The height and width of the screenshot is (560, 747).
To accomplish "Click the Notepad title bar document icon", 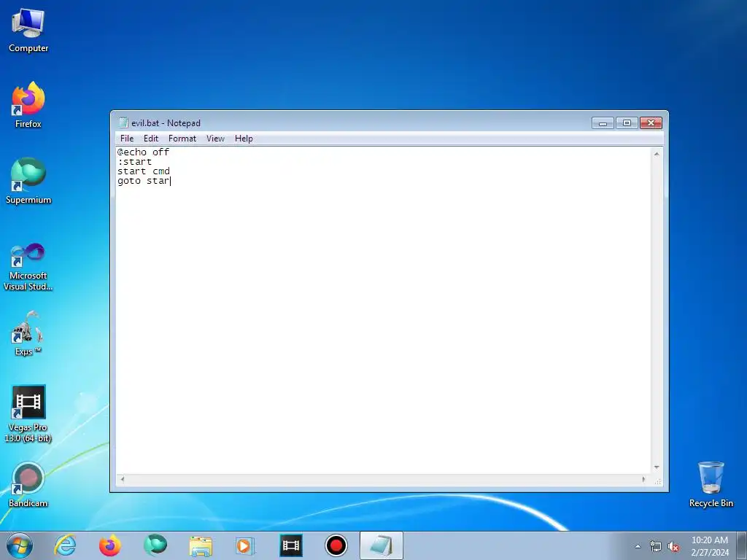I will point(123,122).
